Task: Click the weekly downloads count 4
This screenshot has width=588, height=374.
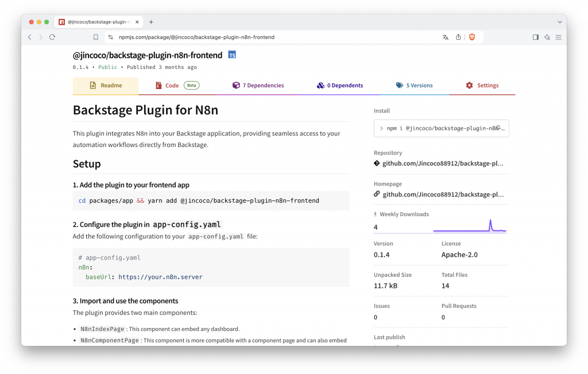Action: tap(376, 227)
